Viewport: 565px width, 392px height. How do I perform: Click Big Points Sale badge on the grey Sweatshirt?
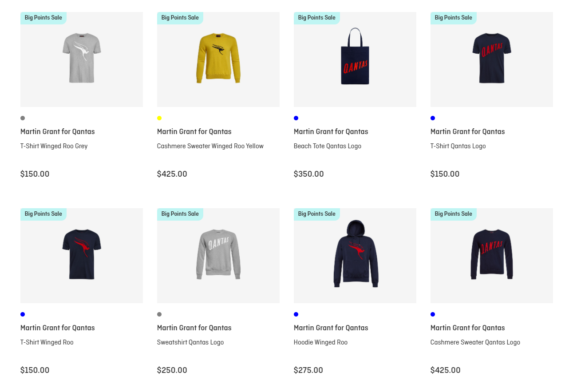point(180,214)
